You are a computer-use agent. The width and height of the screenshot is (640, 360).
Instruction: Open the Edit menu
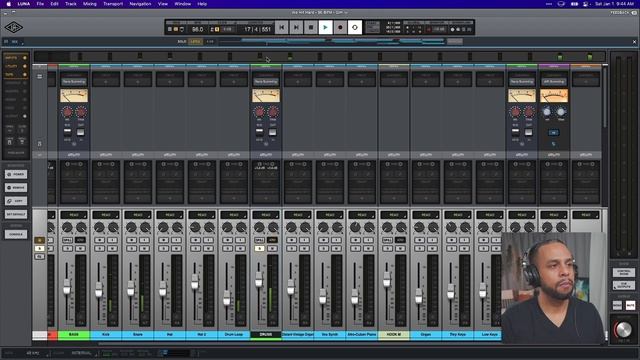54,4
